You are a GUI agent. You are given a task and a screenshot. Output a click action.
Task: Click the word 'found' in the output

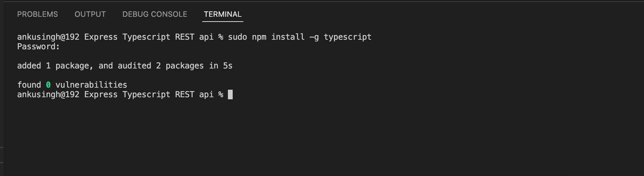29,85
